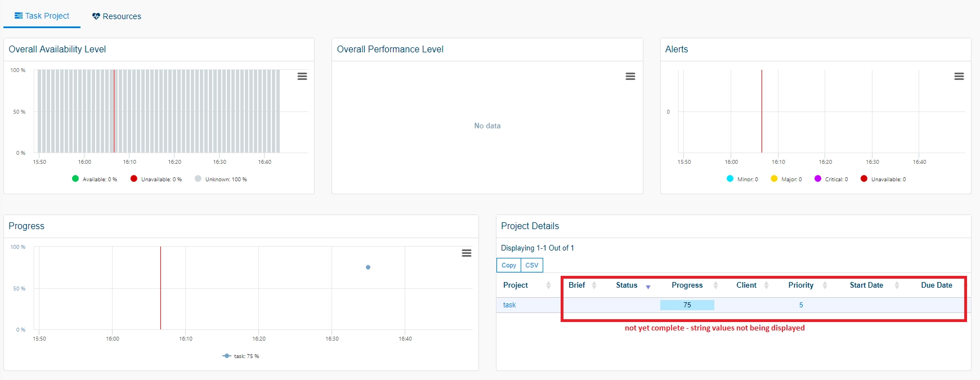Click the Status column sort dropdown arrow
This screenshot has width=980, height=380.
pyautogui.click(x=648, y=287)
